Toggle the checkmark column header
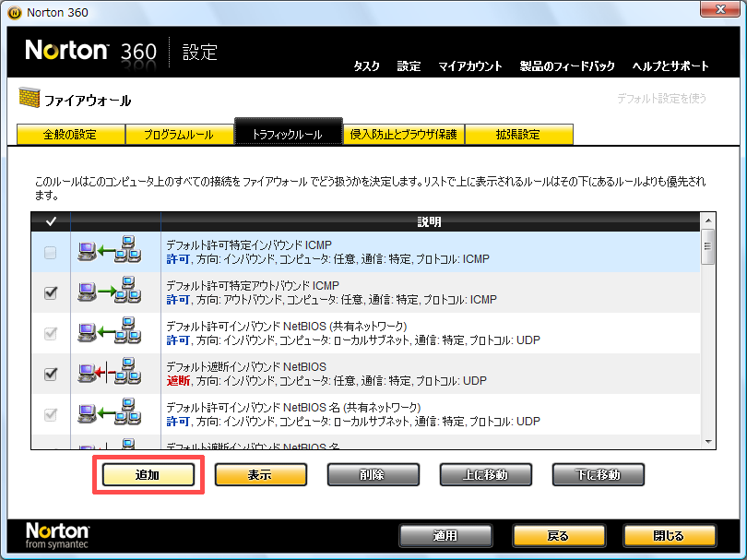 point(50,221)
